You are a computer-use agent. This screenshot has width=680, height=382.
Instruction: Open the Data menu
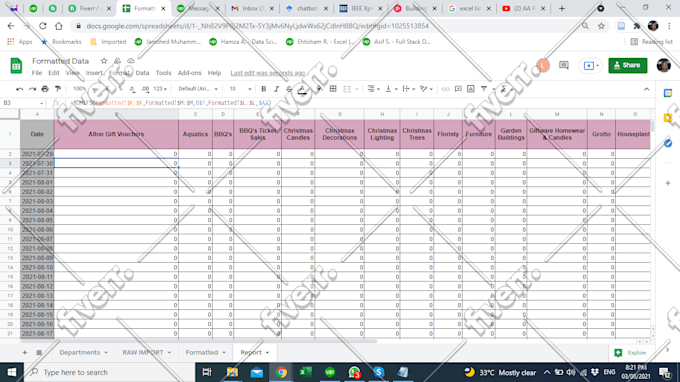tap(142, 73)
